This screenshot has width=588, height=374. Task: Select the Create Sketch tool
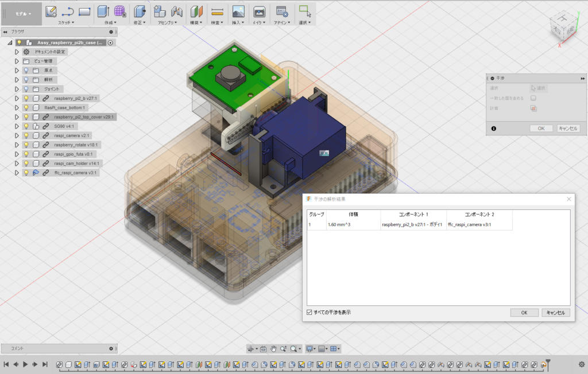51,11
